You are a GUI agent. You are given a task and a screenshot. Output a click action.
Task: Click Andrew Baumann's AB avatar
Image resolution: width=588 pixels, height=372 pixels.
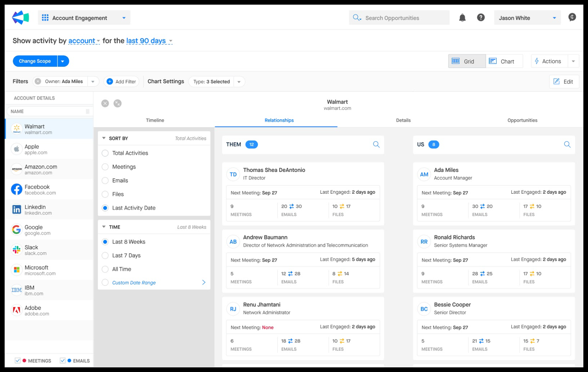coord(233,242)
